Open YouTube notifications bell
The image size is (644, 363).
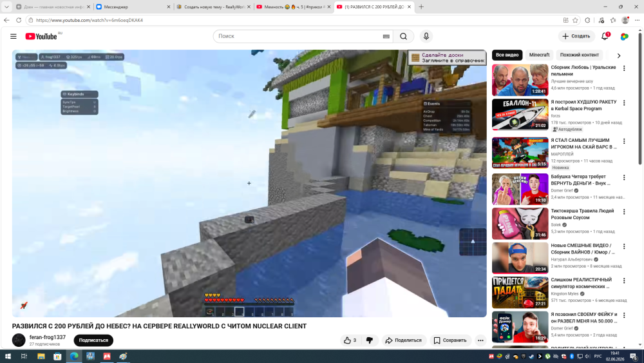[605, 36]
